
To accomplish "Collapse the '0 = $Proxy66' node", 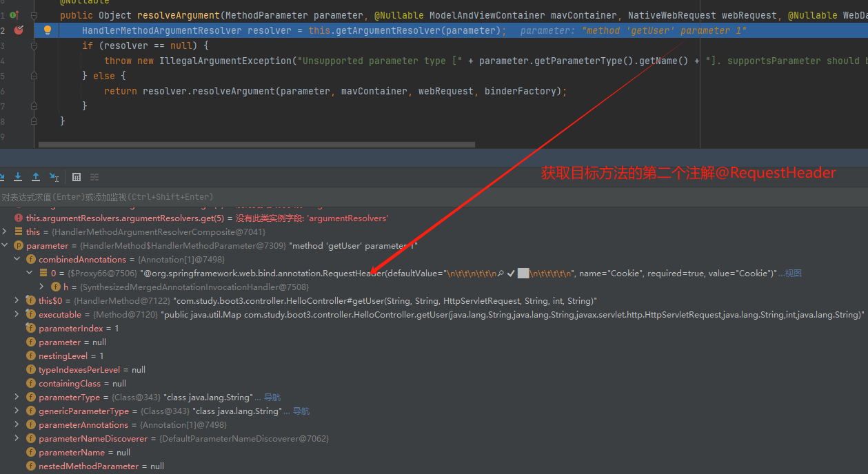I will [30, 273].
